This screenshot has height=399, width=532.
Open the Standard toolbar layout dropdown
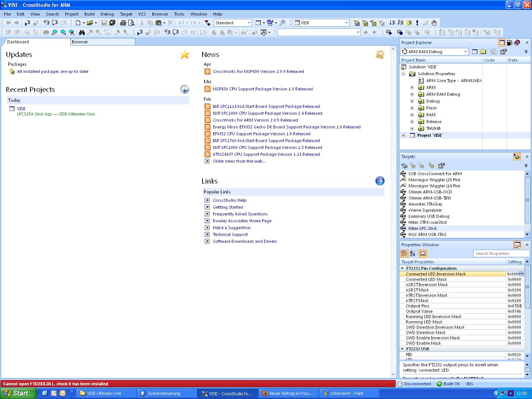(249, 23)
